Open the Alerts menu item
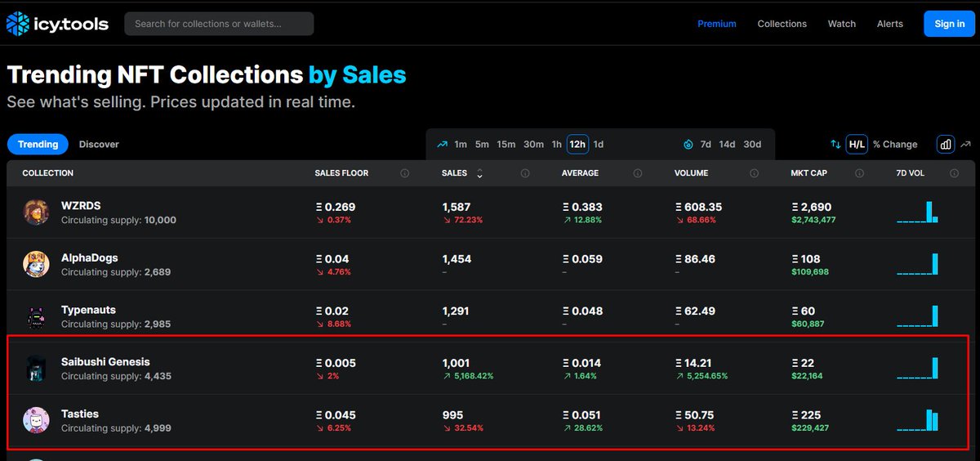Viewport: 980px width, 461px height. point(890,24)
